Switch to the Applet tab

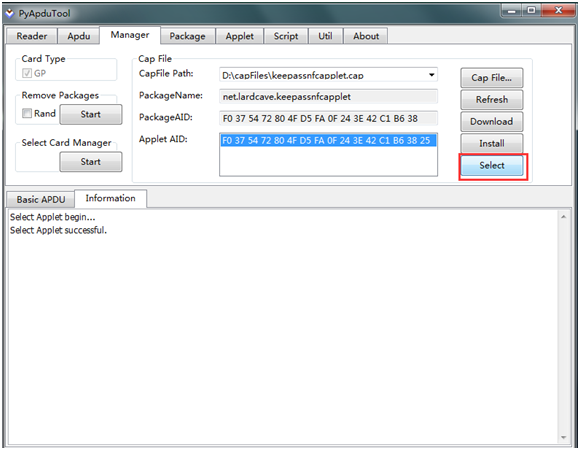240,36
